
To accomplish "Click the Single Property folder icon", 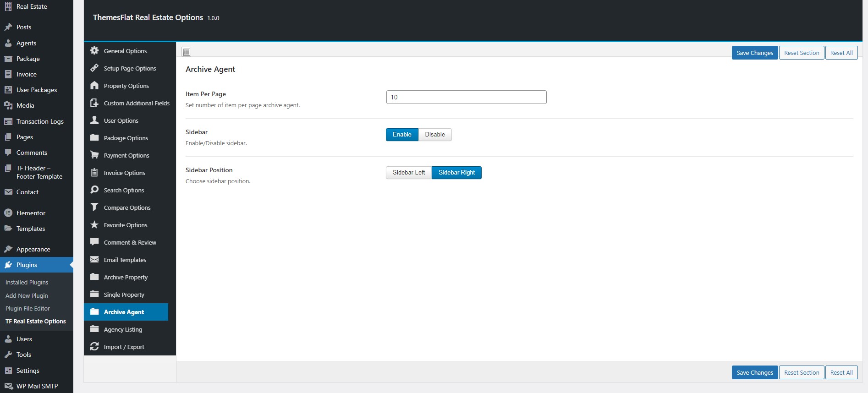I will click(94, 295).
